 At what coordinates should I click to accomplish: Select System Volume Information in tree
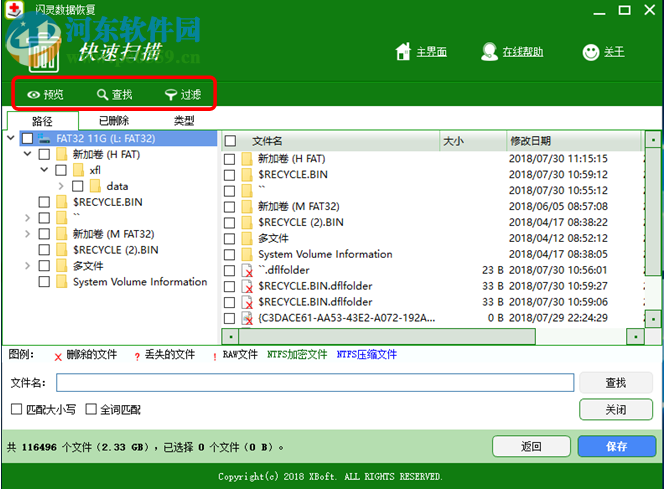pyautogui.click(x=140, y=282)
